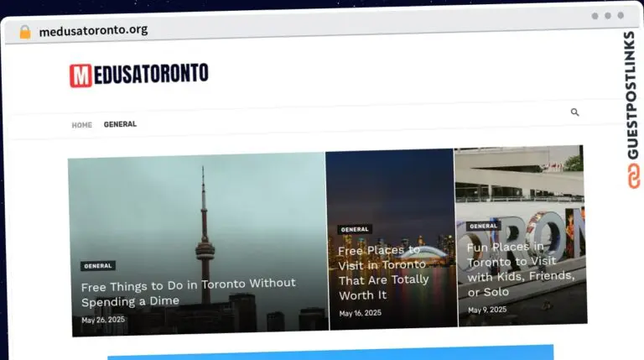Click the search magnifier icon
Viewport: 644px width, 360px height.
click(574, 112)
